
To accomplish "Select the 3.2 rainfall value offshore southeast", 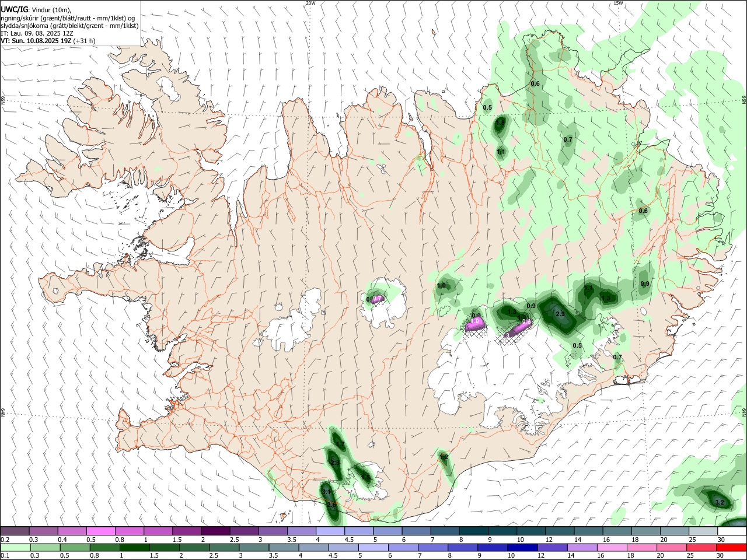I will 720,502.
